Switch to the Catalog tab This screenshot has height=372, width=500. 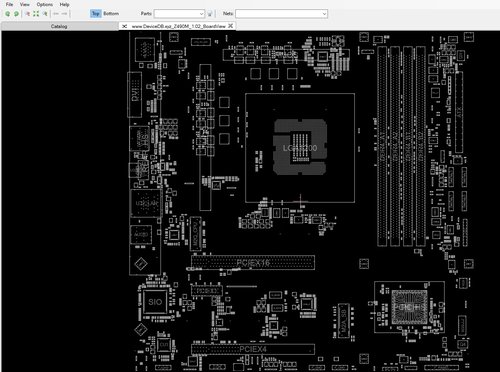pos(59,26)
